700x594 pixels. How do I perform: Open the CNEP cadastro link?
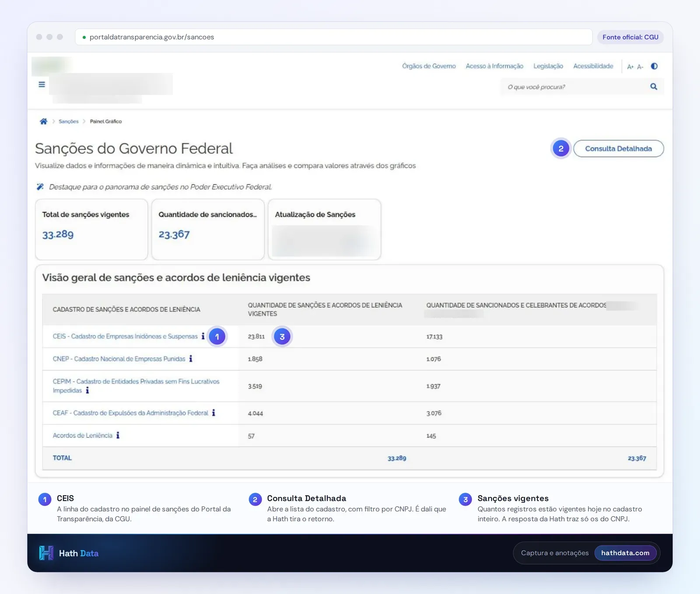119,359
